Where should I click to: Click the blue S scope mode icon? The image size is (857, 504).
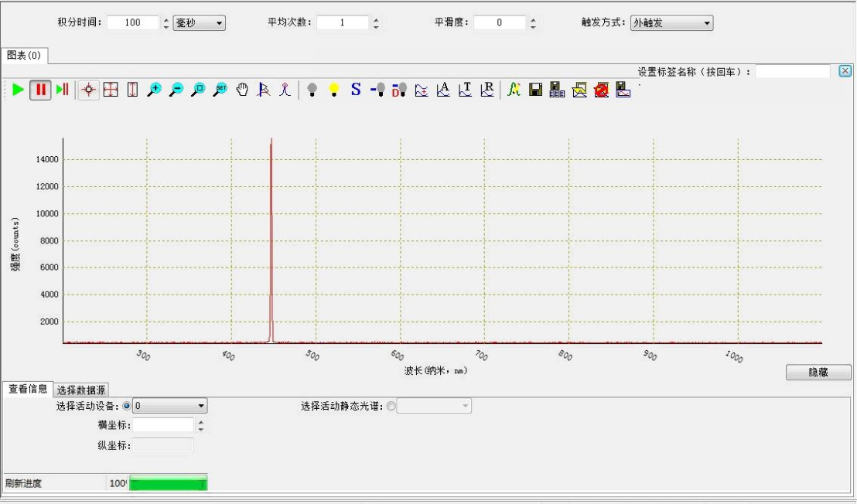coord(356,90)
